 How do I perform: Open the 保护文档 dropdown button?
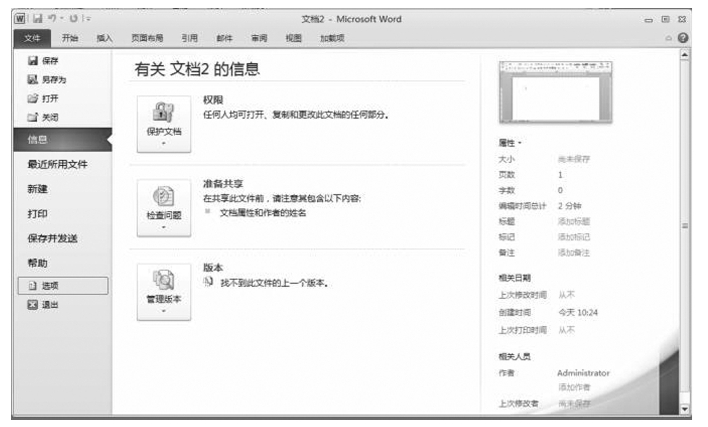(164, 124)
